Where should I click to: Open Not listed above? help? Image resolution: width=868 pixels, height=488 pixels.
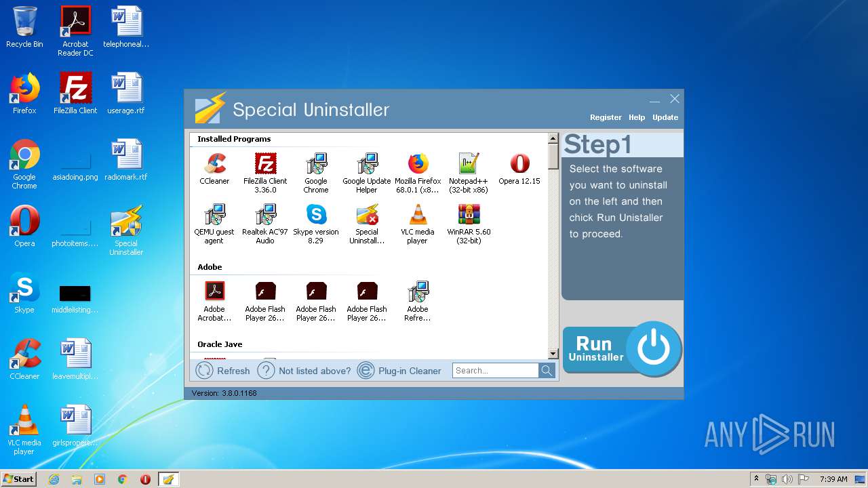coord(304,370)
